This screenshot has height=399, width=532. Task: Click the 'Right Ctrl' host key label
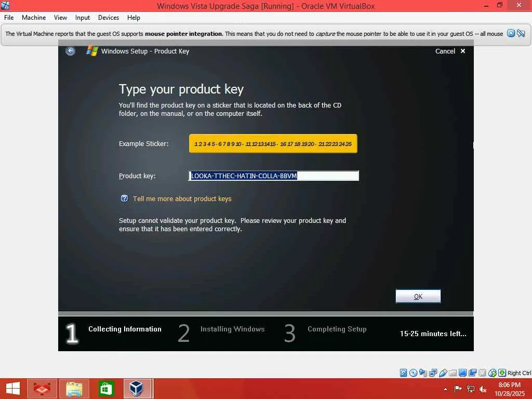[x=519, y=373]
